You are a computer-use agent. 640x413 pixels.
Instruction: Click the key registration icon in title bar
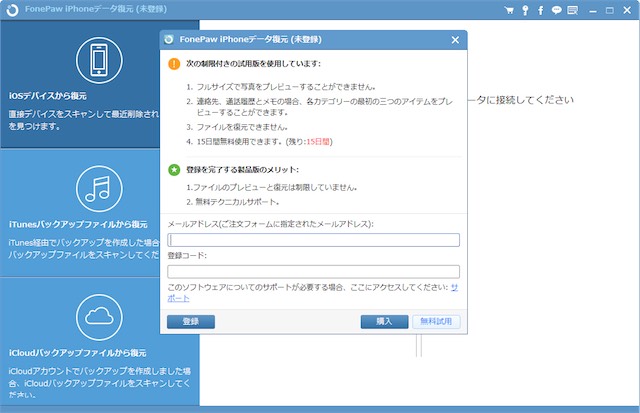point(525,10)
